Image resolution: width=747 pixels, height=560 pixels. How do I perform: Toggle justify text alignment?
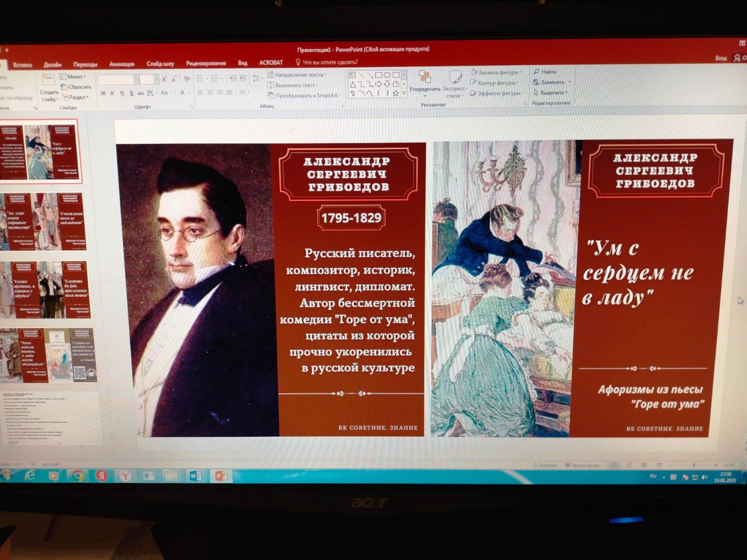229,92
